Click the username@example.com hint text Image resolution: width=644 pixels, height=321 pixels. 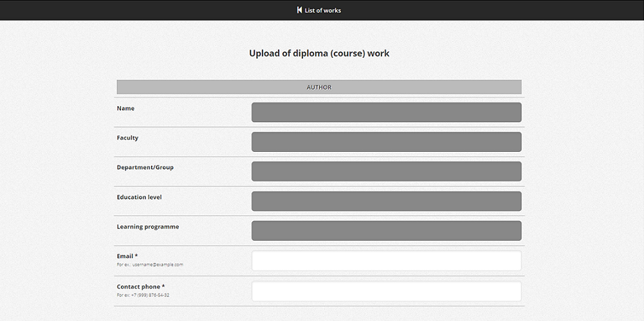coord(150,264)
